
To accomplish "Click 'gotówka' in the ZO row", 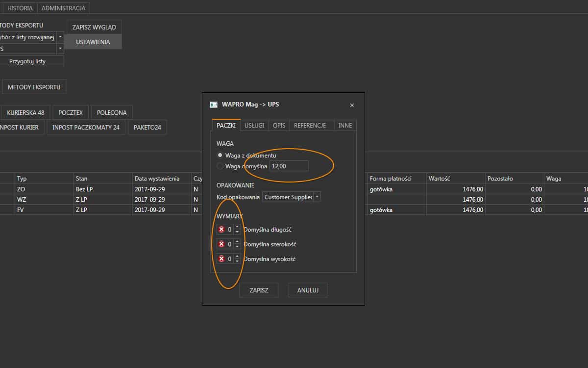I will point(397,189).
